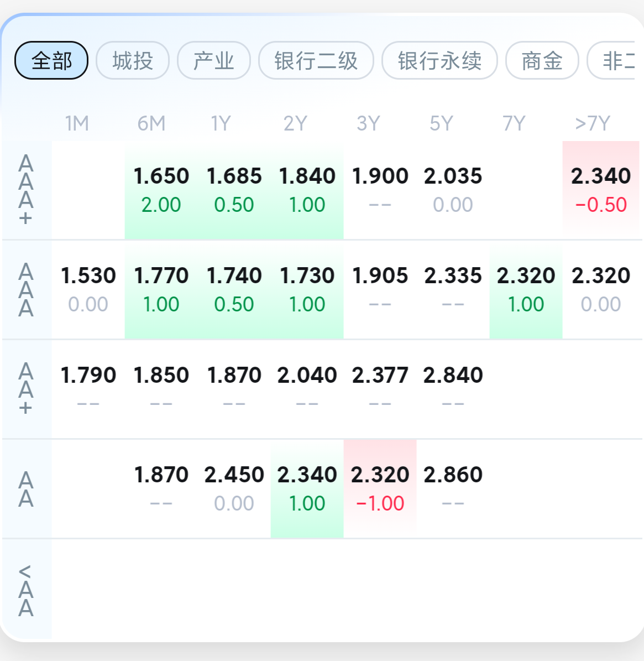Click the 5Y column header
The width and height of the screenshot is (644, 661).
(x=441, y=123)
